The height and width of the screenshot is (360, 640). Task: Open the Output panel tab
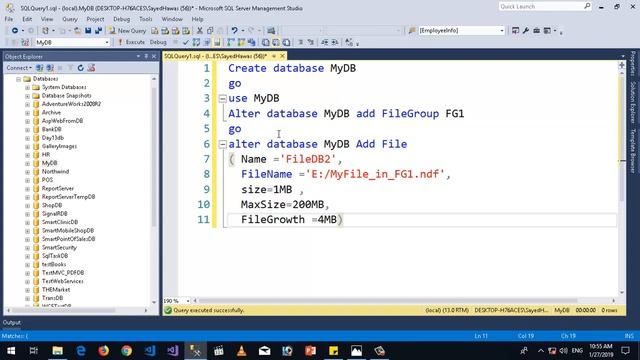point(11,322)
